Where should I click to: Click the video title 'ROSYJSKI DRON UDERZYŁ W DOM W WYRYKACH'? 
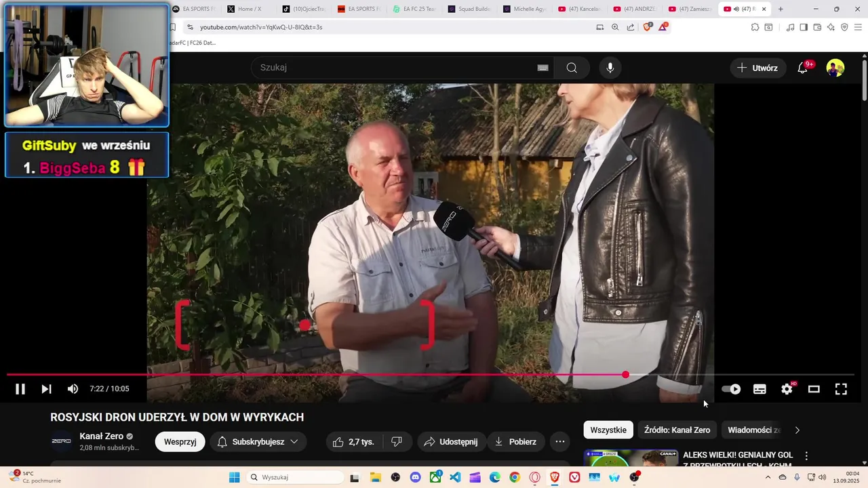(177, 418)
